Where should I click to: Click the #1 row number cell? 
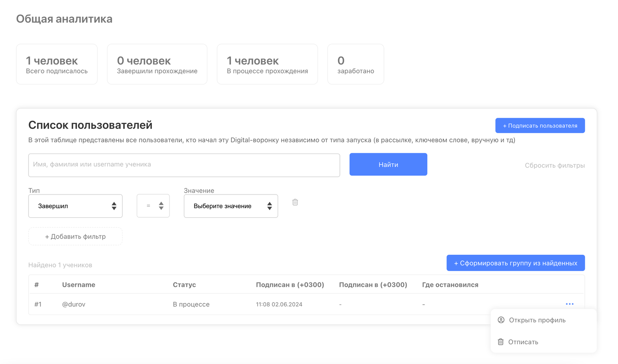point(38,304)
